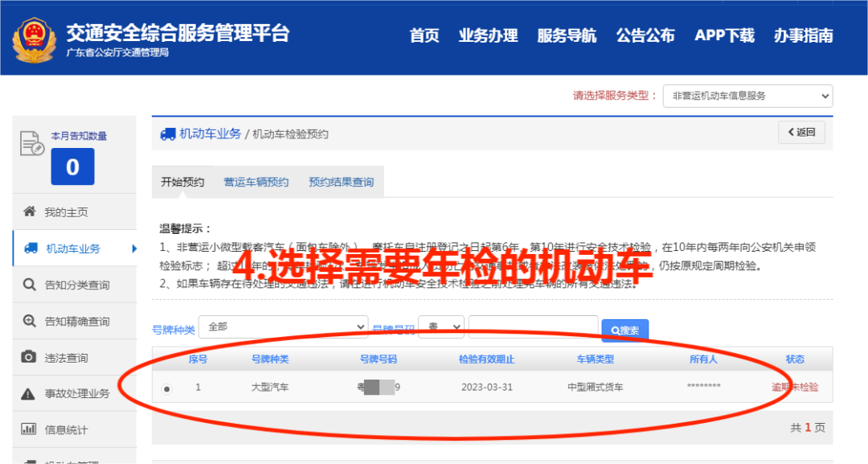Click the 号牌种类 column header

click(x=270, y=359)
